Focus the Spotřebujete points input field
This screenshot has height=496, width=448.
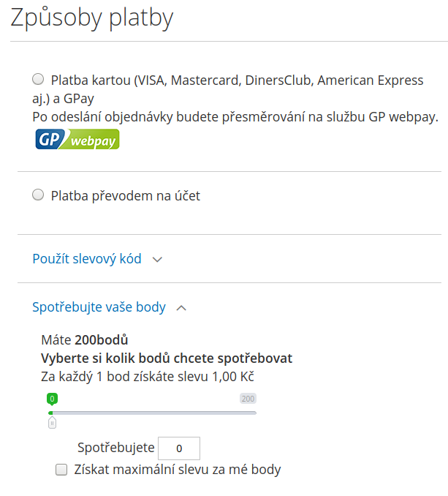tap(179, 448)
